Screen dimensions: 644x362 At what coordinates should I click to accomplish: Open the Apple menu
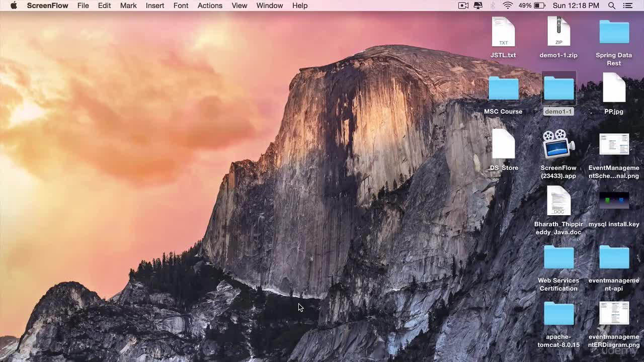point(14,6)
